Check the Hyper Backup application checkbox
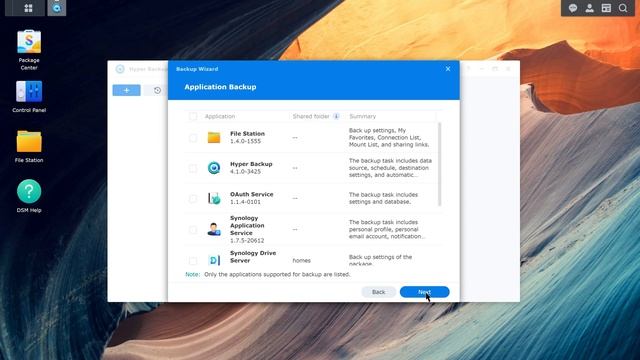This screenshot has width=640, height=360. coord(193,168)
